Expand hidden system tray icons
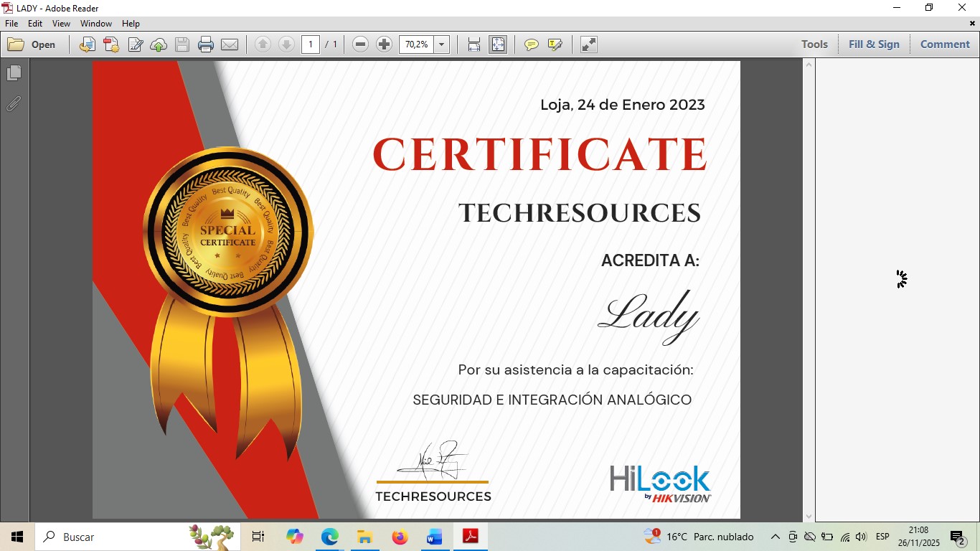Screen dimensions: 980x551 [x=775, y=537]
